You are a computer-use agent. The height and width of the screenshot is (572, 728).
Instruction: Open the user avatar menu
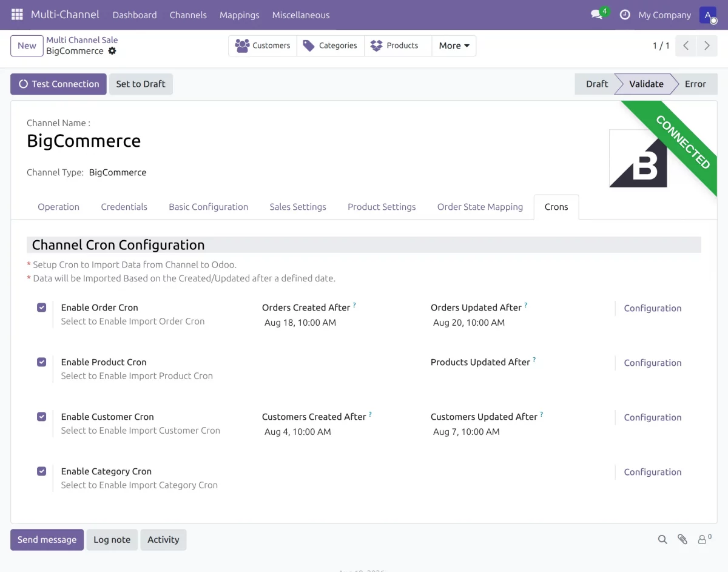(708, 15)
